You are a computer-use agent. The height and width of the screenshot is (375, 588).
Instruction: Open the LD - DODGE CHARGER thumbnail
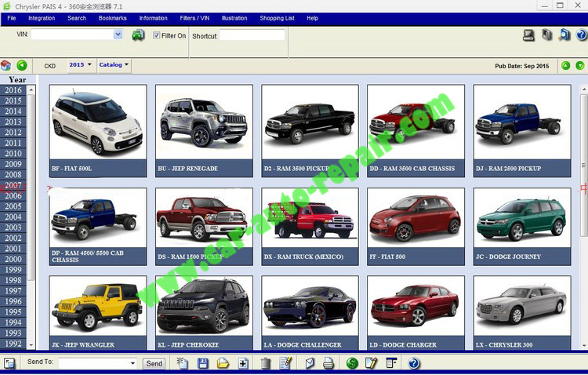pos(416,313)
